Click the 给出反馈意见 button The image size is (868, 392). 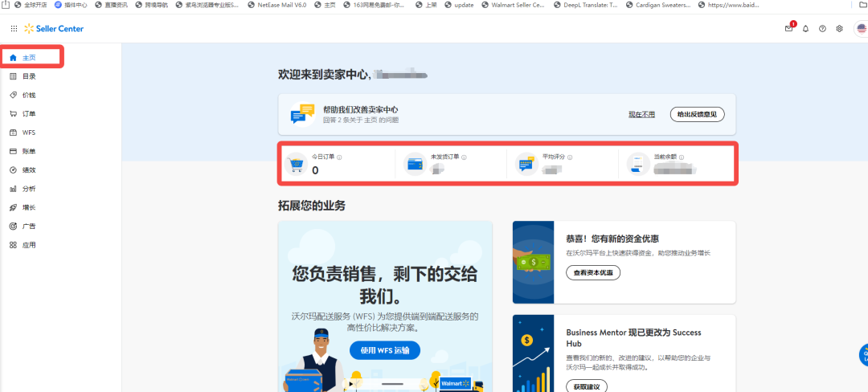click(697, 114)
